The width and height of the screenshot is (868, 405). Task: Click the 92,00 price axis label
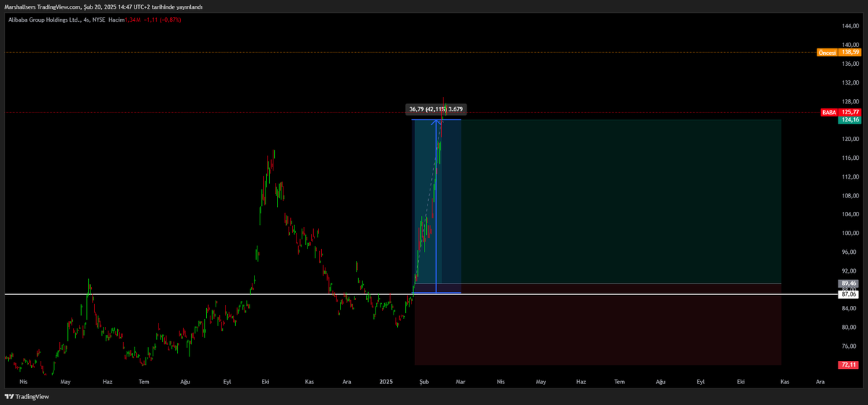pyautogui.click(x=849, y=270)
